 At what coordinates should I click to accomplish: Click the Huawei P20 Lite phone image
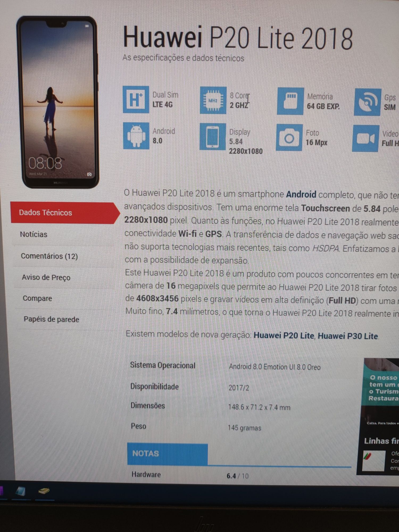pos(58,102)
